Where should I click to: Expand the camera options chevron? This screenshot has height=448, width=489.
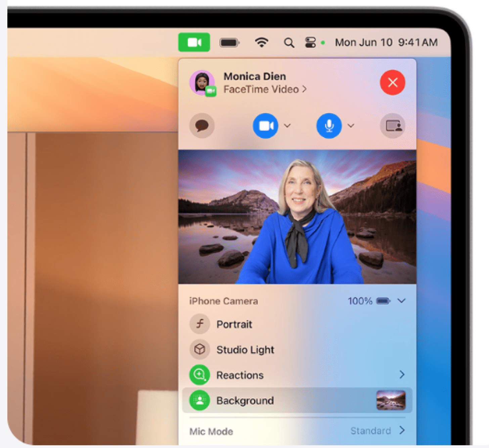tap(287, 126)
